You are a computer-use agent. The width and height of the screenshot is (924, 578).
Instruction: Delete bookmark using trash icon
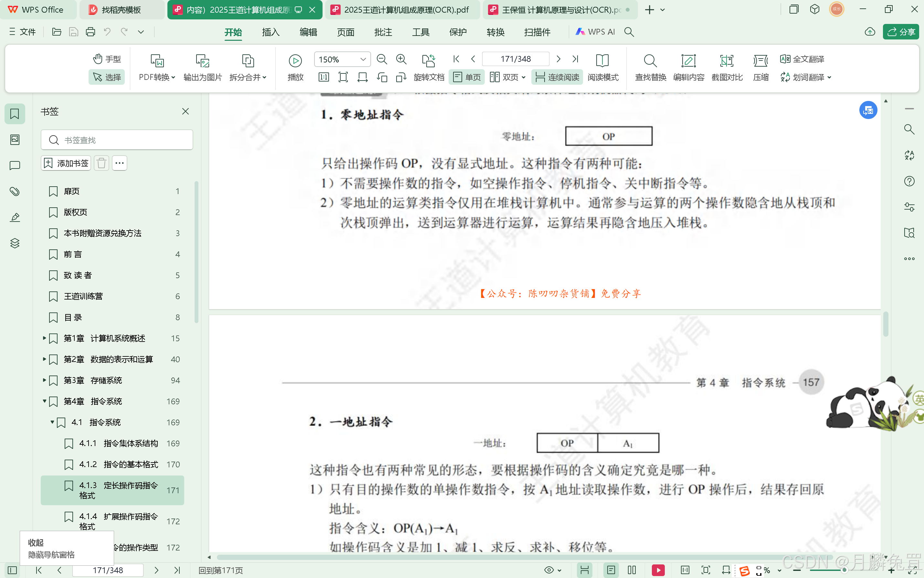point(101,163)
